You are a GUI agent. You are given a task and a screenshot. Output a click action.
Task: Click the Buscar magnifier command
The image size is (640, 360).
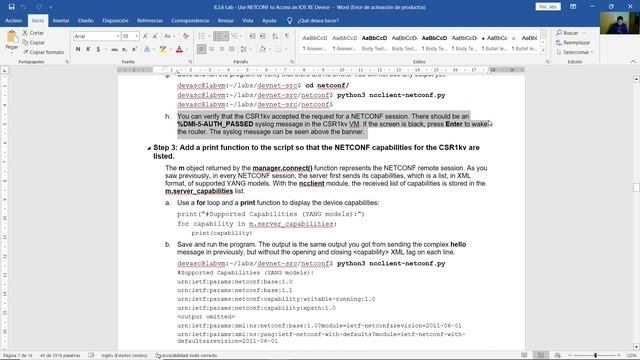pos(567,33)
